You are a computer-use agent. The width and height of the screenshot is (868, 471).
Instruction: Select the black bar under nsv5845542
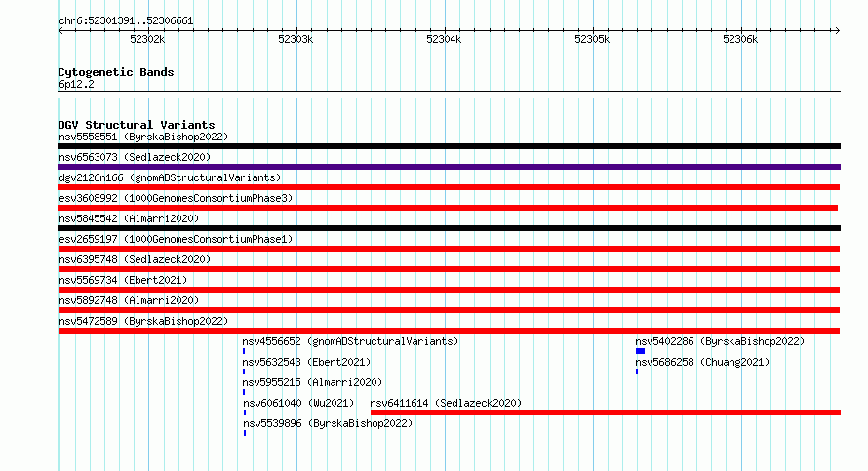click(449, 228)
